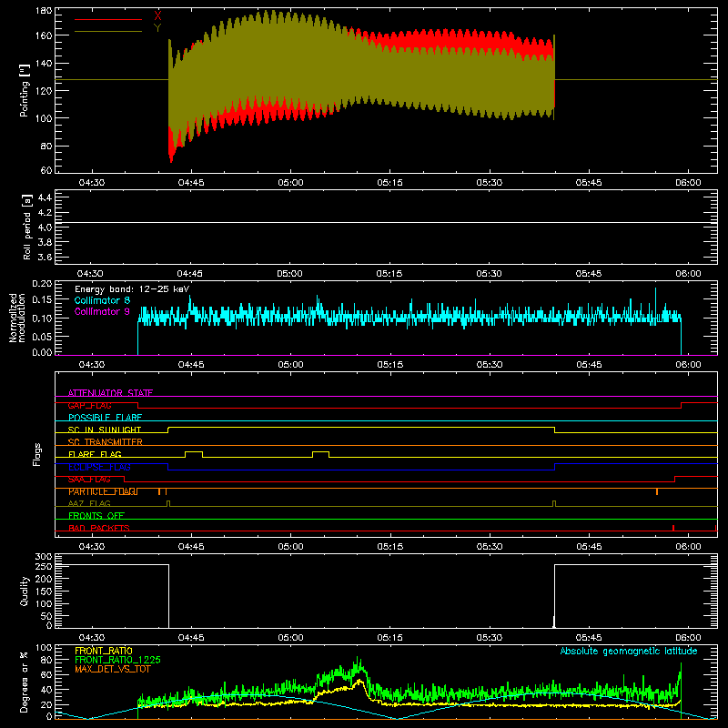Viewport: 728px width, 728px height.
Task: Click the PARTICLE_FLAG spike near 05:55
Action: (657, 491)
